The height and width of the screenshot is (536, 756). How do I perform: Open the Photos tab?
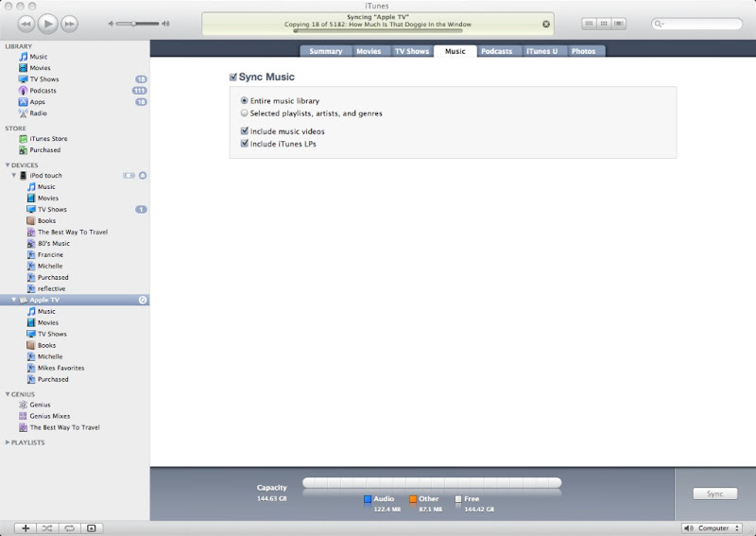point(583,51)
